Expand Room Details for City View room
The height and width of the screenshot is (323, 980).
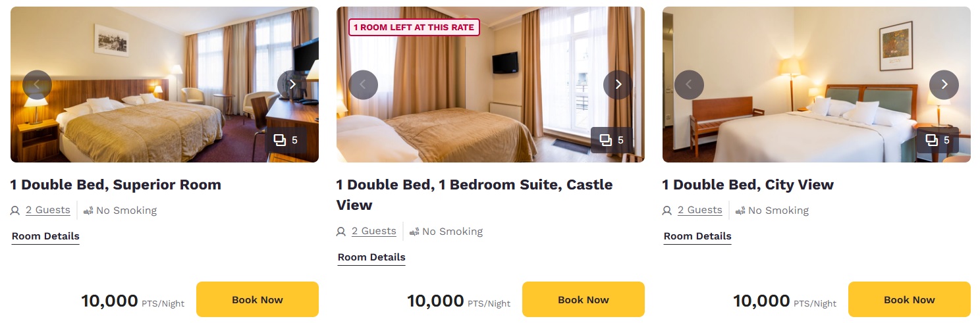pyautogui.click(x=697, y=236)
